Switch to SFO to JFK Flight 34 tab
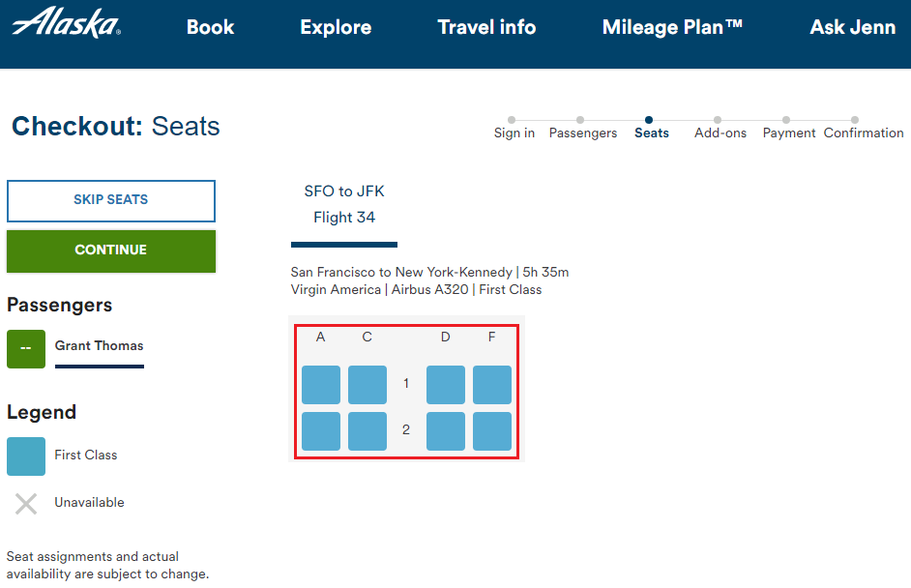911x588 pixels. (x=344, y=204)
